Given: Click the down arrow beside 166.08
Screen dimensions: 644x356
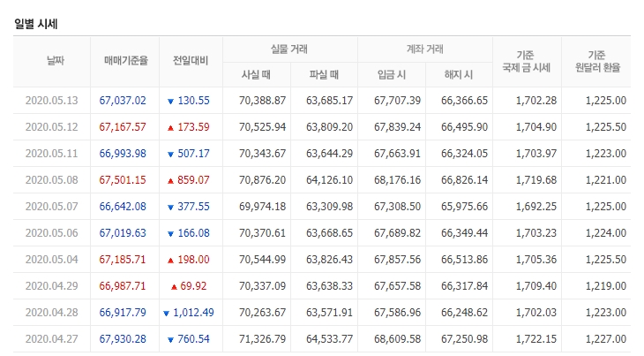Looking at the screenshot, I should [171, 234].
